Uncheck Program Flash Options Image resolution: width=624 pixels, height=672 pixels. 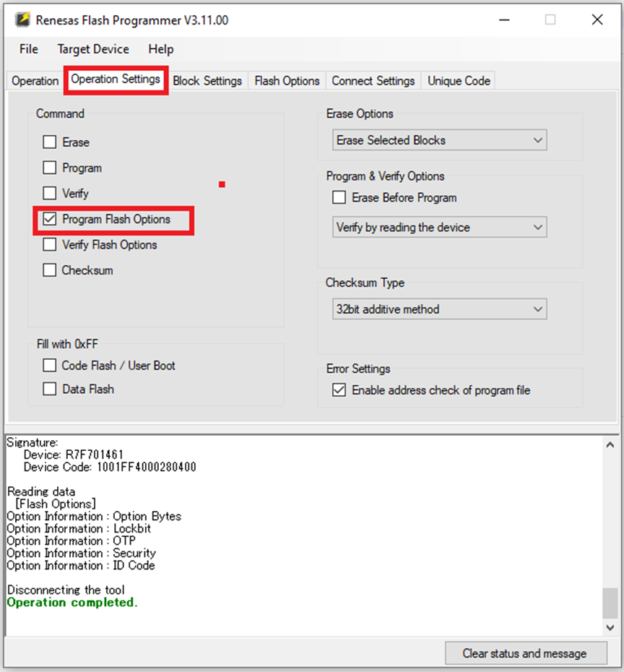coord(50,219)
